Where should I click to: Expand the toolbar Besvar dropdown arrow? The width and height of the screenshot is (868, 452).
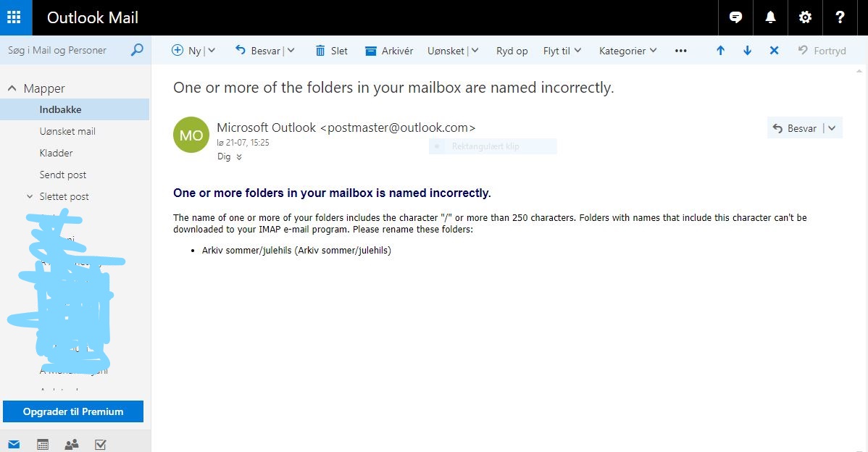(291, 51)
